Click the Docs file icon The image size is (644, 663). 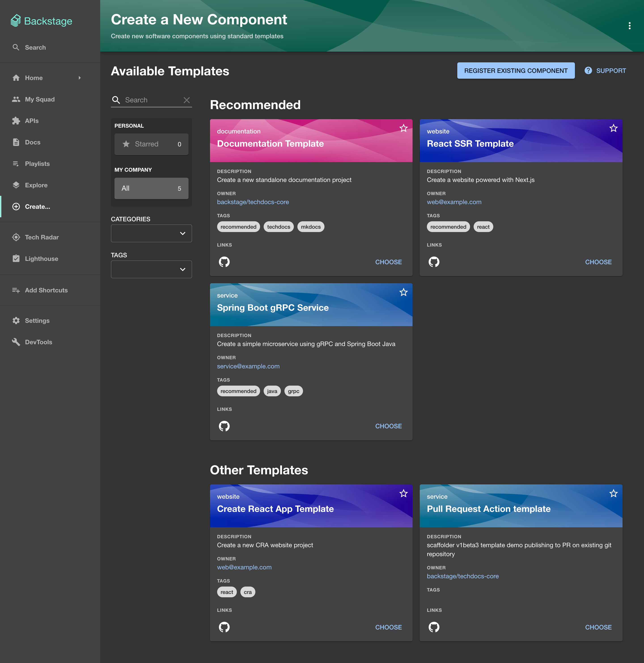pyautogui.click(x=16, y=142)
